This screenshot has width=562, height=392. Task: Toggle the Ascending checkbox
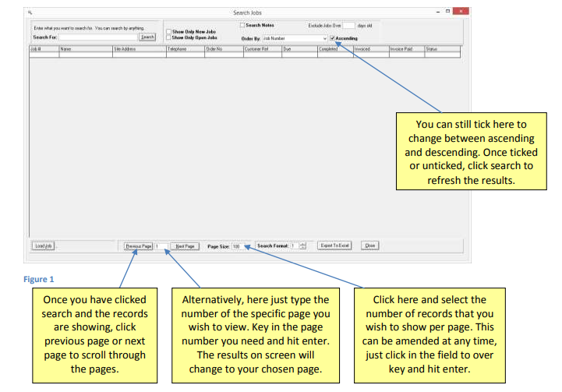333,37
